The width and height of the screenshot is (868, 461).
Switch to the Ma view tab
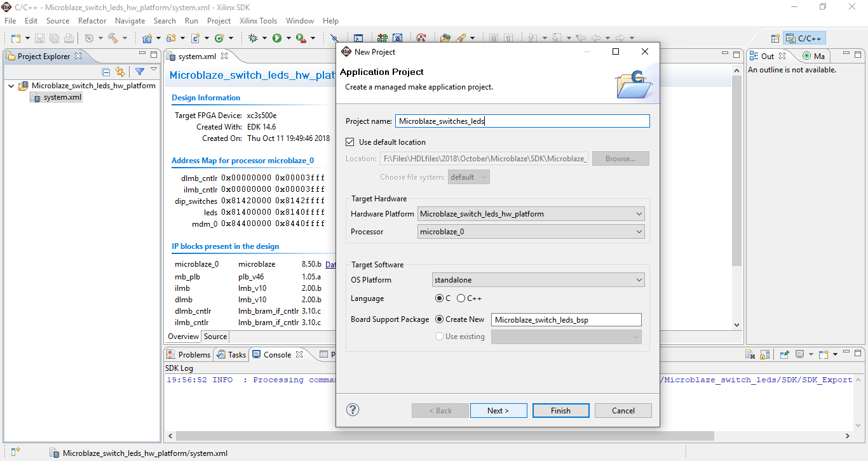[814, 56]
